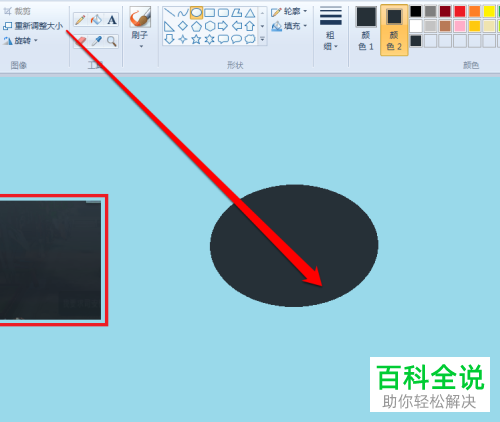Choose the Oval shape

click(196, 13)
